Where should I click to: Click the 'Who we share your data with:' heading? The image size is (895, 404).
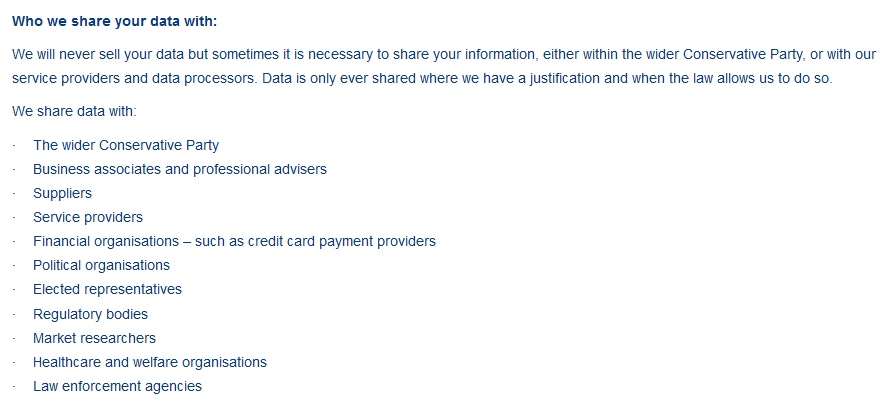click(x=115, y=22)
